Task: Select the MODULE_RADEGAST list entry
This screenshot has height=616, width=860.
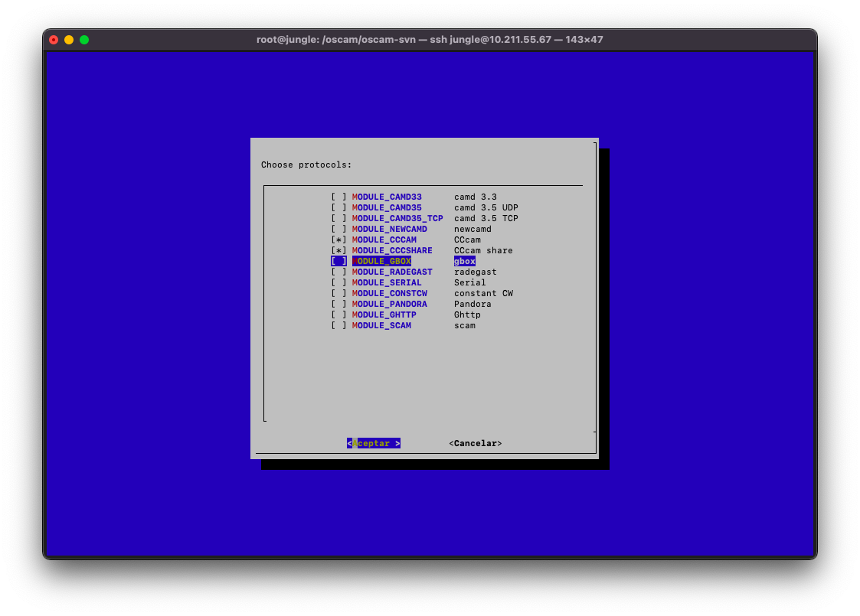Action: [x=392, y=272]
